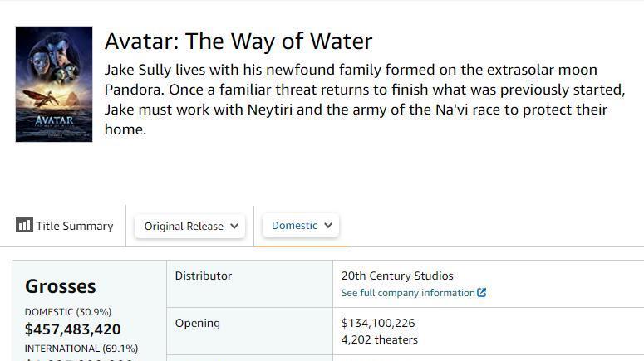The width and height of the screenshot is (644, 361).
Task: Click the Grosses heading
Action: [61, 286]
